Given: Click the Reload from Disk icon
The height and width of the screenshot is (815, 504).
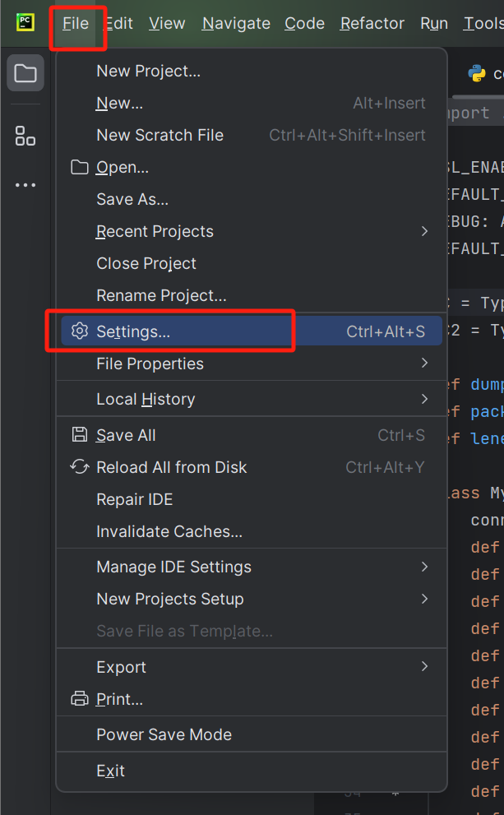Looking at the screenshot, I should pyautogui.click(x=80, y=467).
